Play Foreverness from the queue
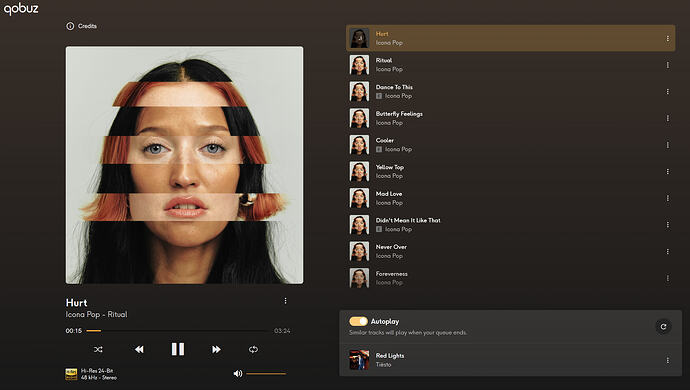The height and width of the screenshot is (390, 690). pyautogui.click(x=510, y=278)
